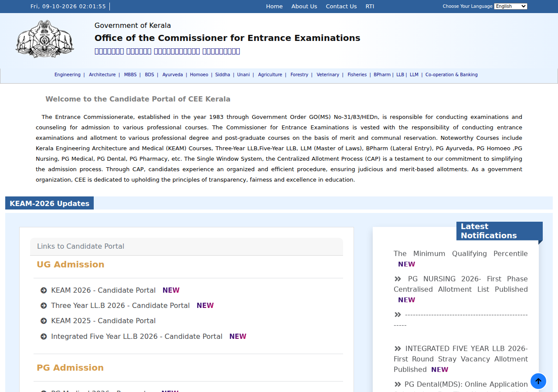
Task: Select the Siddha course link
Action: click(x=223, y=75)
